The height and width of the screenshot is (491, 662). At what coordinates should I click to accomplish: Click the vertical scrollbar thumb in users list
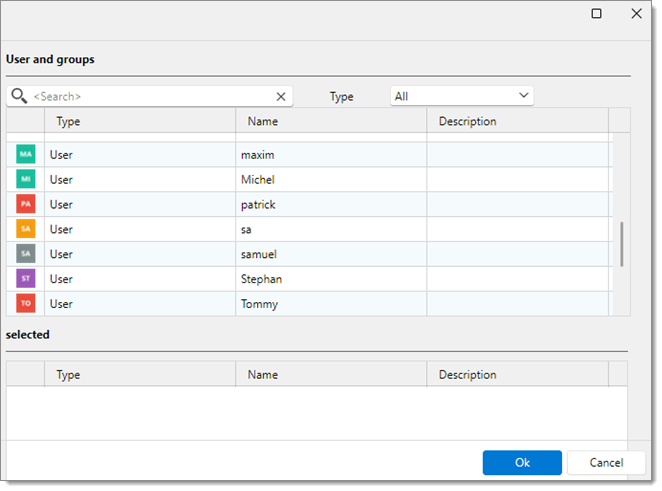[621, 244]
